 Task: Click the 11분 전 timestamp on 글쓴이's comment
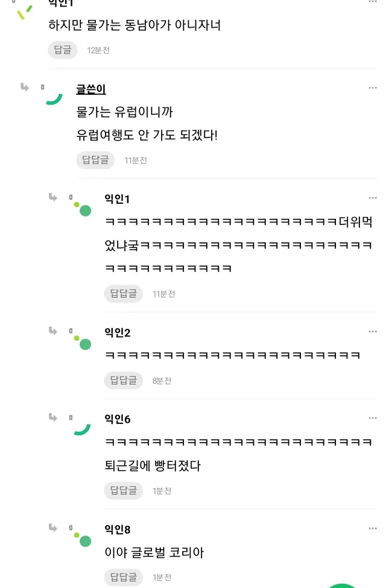pos(136,160)
